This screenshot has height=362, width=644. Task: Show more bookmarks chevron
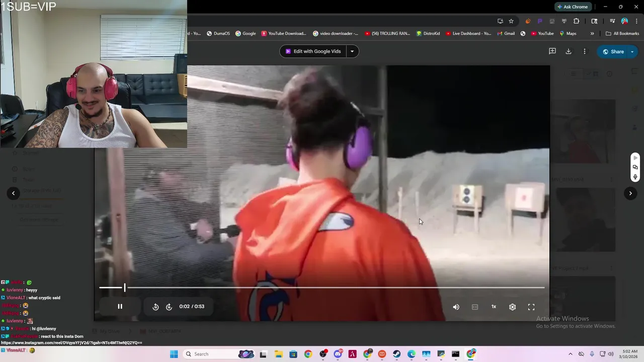(592, 34)
